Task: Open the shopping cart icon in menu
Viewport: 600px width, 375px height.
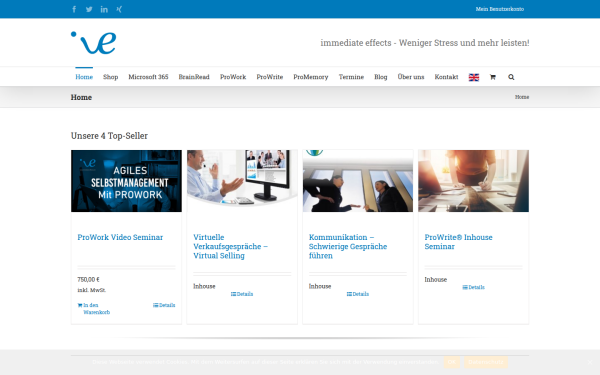Action: click(x=492, y=77)
